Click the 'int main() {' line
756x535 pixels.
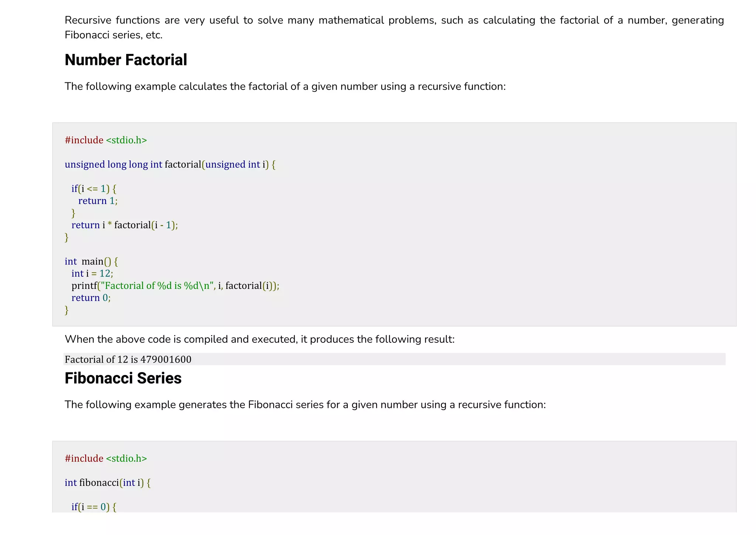click(x=91, y=261)
